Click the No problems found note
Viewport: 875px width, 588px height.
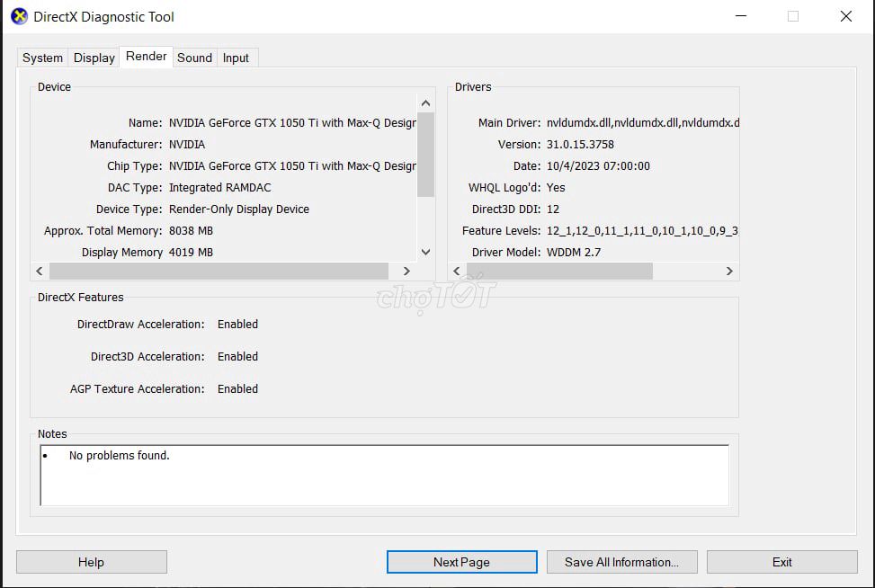coord(120,455)
